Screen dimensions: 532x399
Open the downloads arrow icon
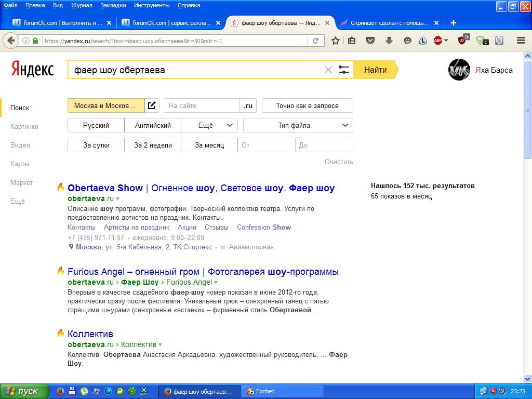tap(389, 41)
